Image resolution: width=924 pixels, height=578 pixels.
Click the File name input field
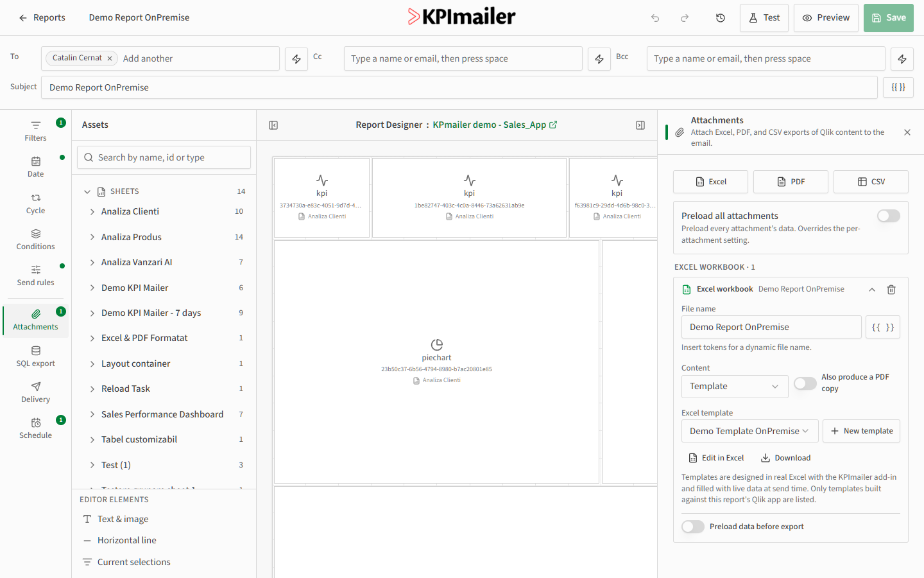(771, 327)
